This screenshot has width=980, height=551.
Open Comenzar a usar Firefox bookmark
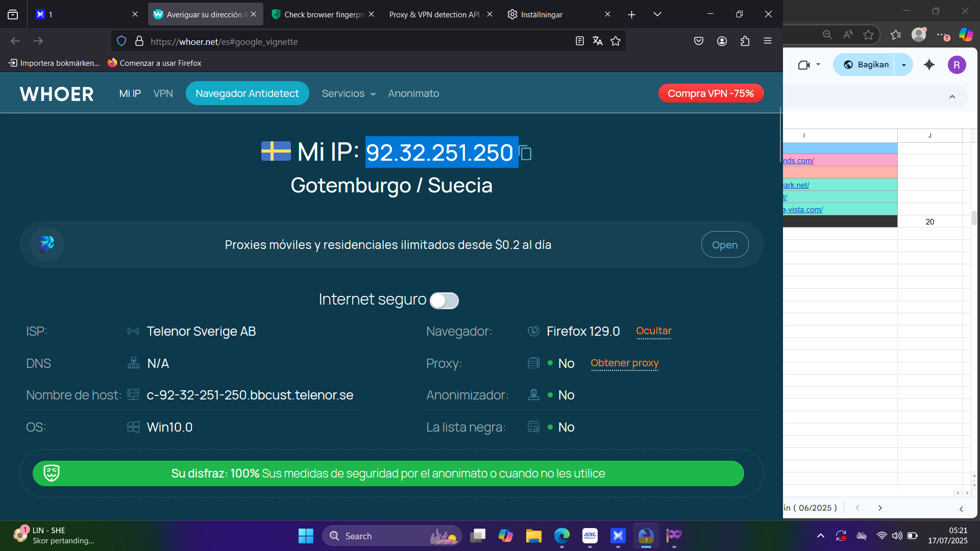pyautogui.click(x=155, y=63)
